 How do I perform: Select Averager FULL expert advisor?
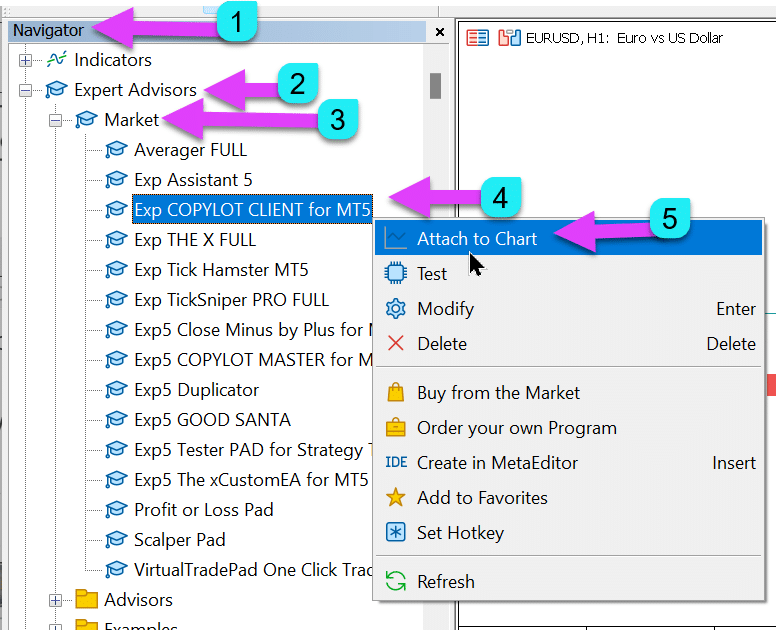[x=190, y=150]
